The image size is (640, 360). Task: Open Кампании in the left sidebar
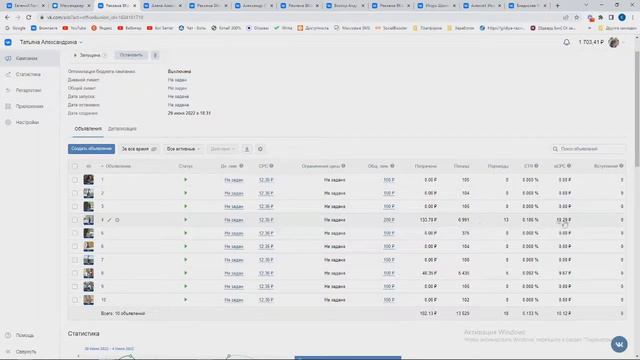pos(27,58)
